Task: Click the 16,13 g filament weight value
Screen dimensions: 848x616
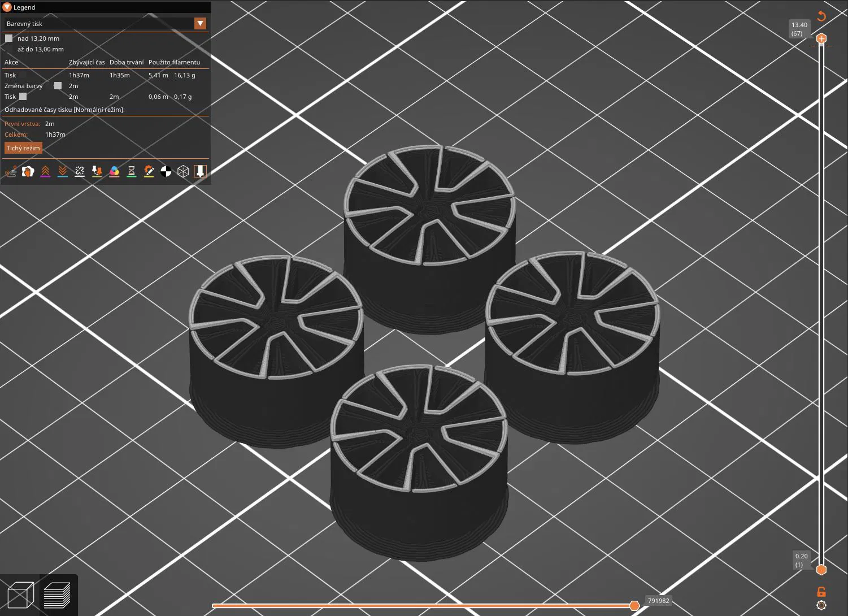Action: point(185,75)
